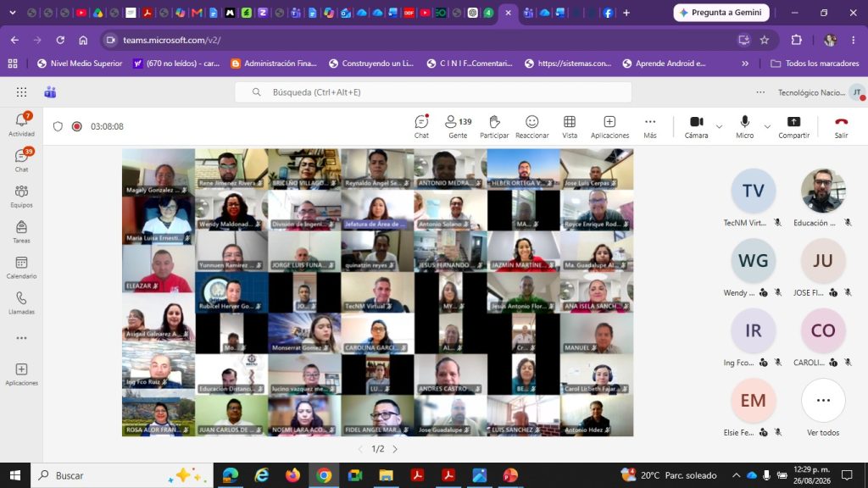Click the red recording indicator
This screenshot has width=868, height=488.
click(x=77, y=126)
